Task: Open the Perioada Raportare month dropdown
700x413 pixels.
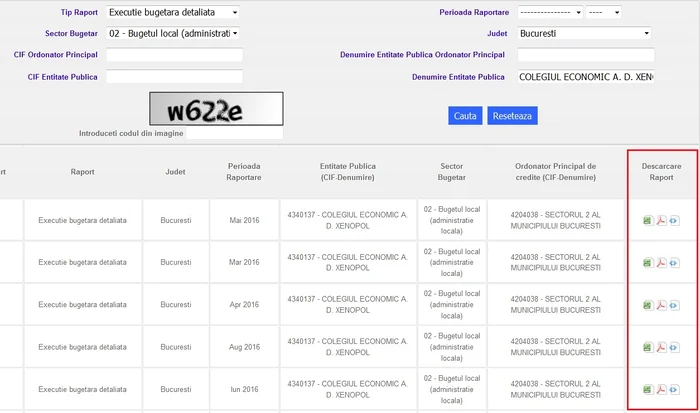Action: pos(550,12)
